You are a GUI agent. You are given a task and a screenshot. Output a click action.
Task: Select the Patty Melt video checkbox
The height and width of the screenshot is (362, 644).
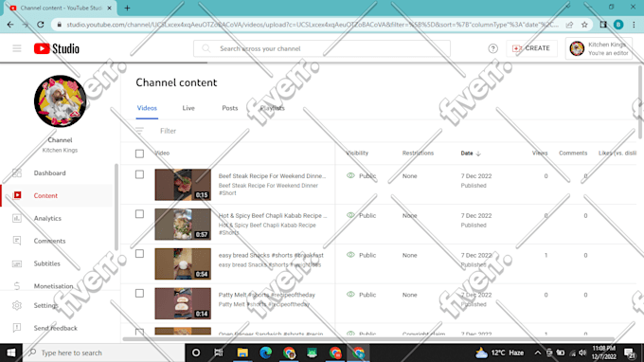pyautogui.click(x=139, y=294)
